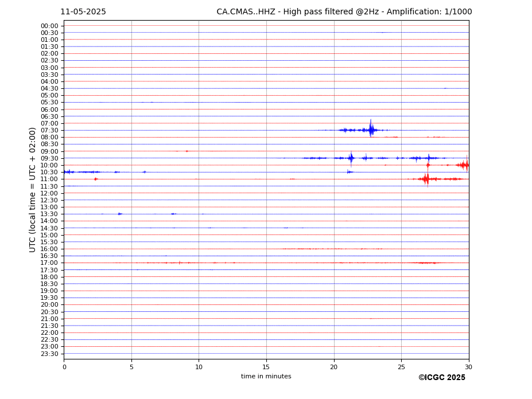Click the 00:00 time row label
The width and height of the screenshot is (532, 399).
(49, 26)
